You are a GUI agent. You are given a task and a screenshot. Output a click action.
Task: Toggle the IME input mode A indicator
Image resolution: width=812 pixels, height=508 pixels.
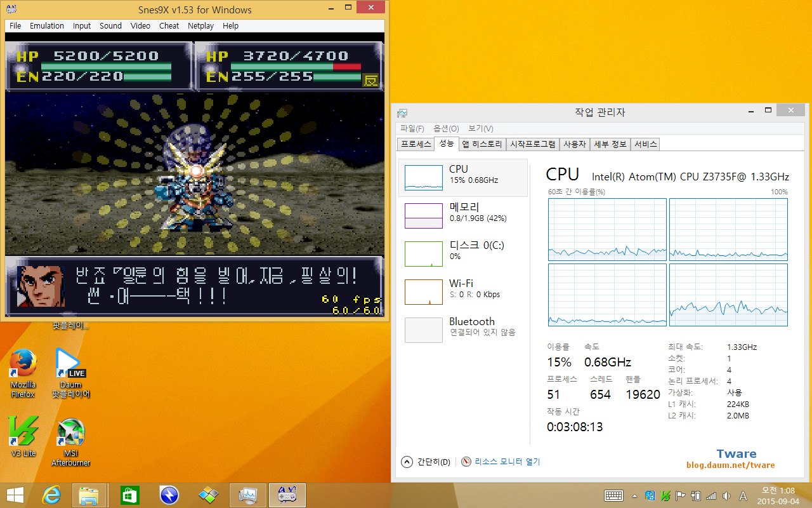tap(743, 495)
